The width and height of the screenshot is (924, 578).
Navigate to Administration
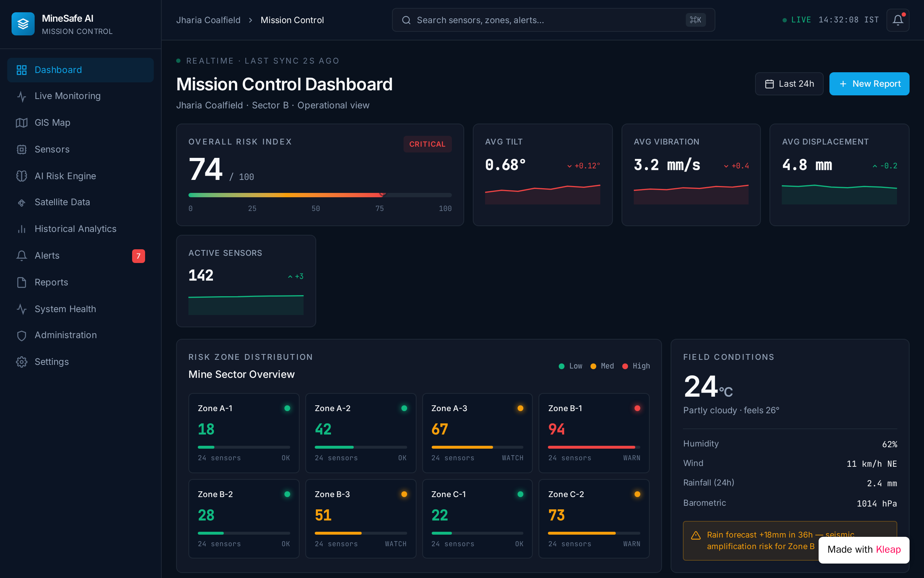[80, 336]
